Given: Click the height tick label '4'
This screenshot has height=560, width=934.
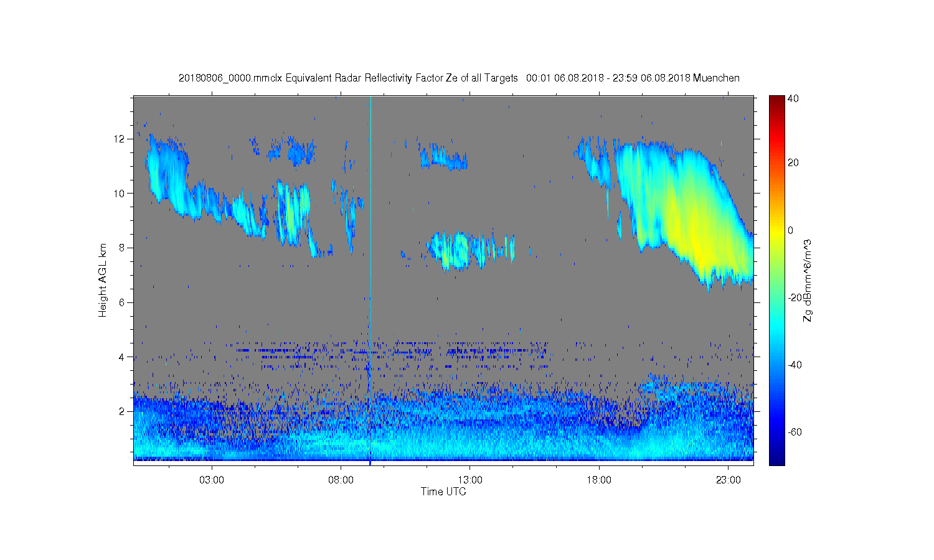Looking at the screenshot, I should [122, 357].
